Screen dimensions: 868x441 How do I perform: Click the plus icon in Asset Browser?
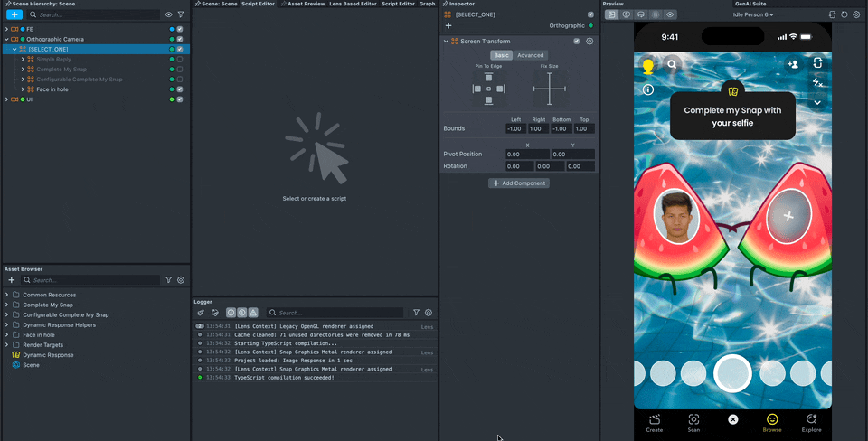[14, 280]
